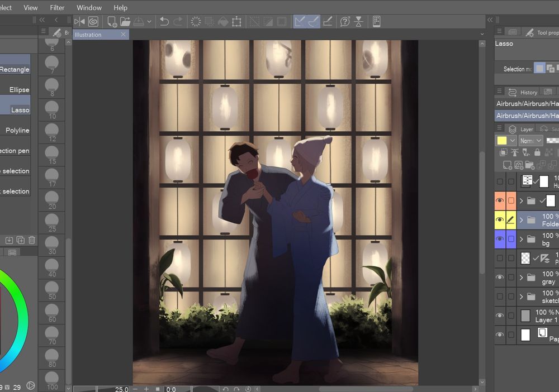Click the duplicate sub tool icon

click(x=20, y=240)
